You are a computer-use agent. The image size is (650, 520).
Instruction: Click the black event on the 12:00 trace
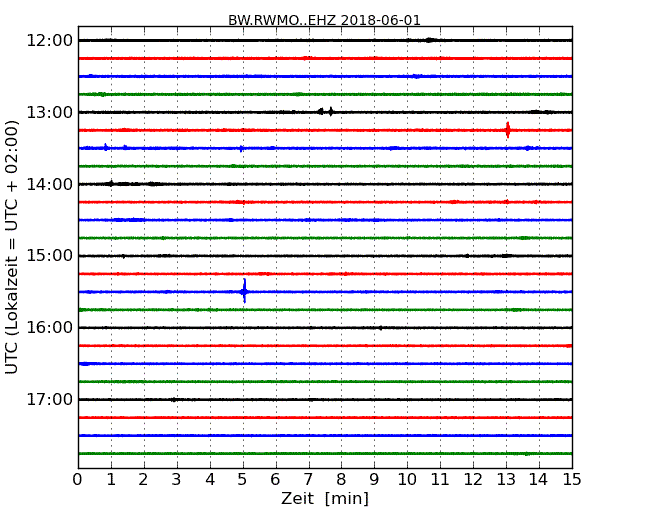click(x=430, y=40)
